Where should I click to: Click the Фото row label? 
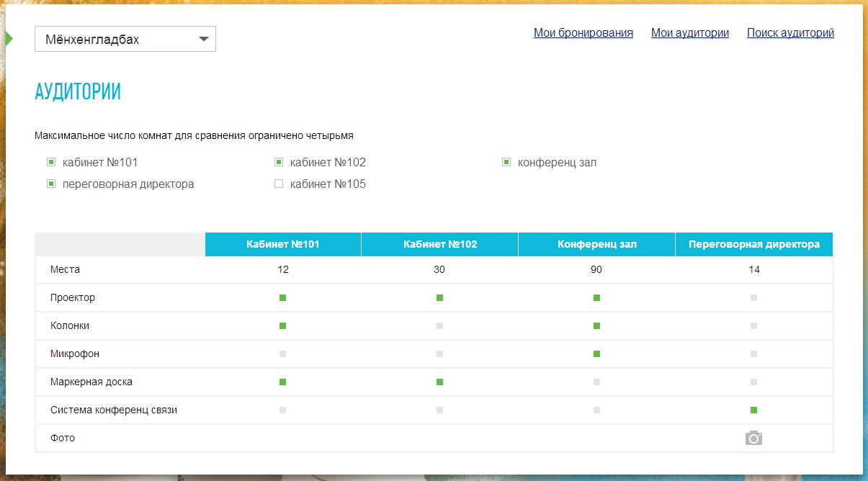click(x=63, y=438)
